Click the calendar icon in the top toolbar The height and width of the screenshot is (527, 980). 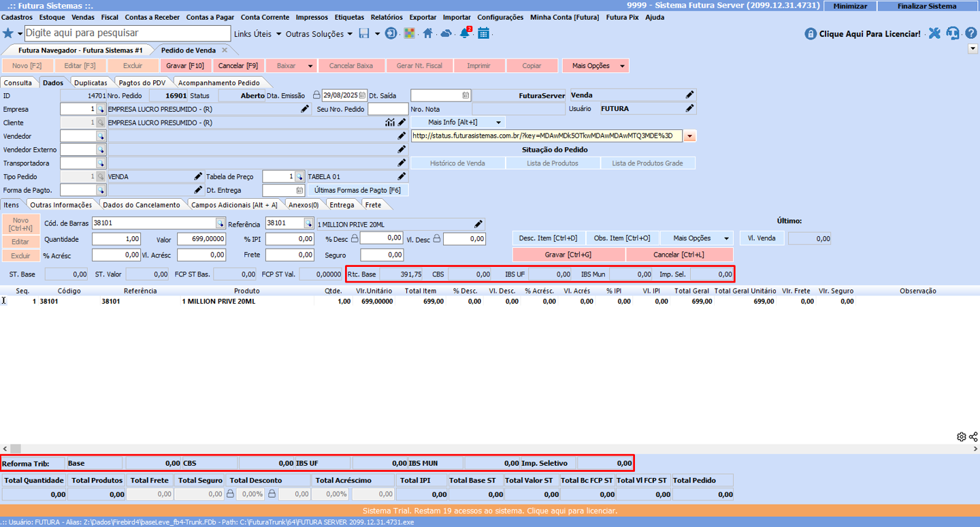[483, 33]
